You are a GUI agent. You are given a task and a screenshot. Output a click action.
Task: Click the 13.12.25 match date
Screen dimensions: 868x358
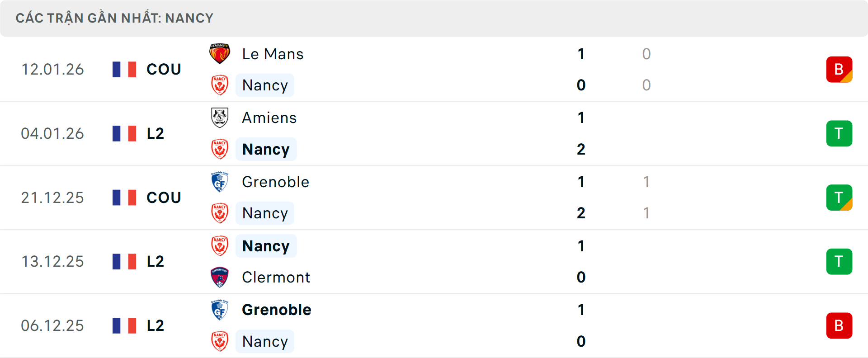pyautogui.click(x=52, y=262)
